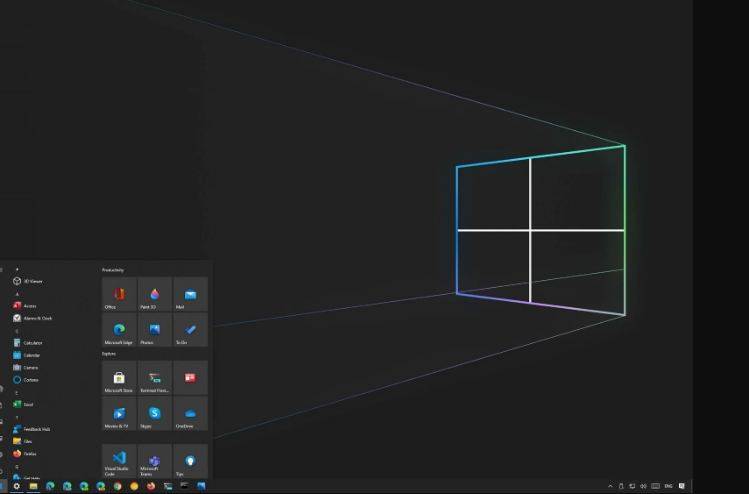Screen dimensions: 749x494
Task: Jump using the letter E header
Action: 17,393
